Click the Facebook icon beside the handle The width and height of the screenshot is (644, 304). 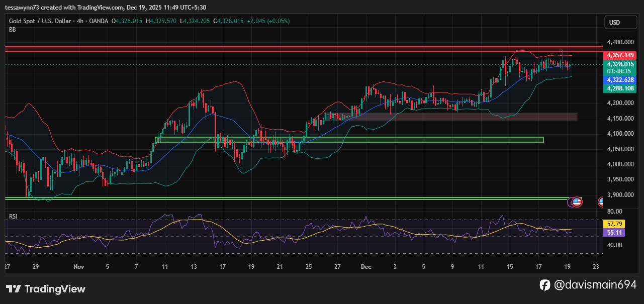545,285
